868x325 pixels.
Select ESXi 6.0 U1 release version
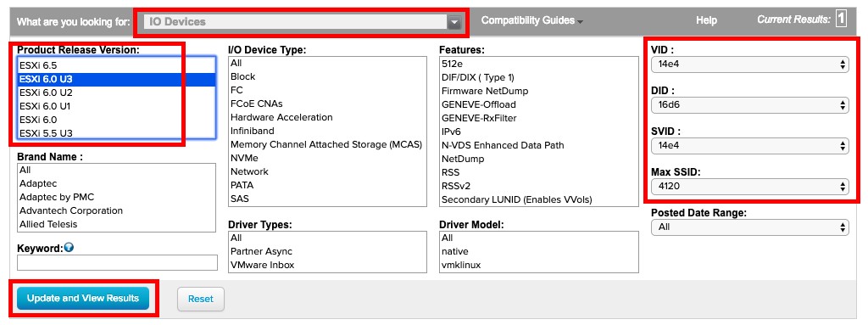116,106
